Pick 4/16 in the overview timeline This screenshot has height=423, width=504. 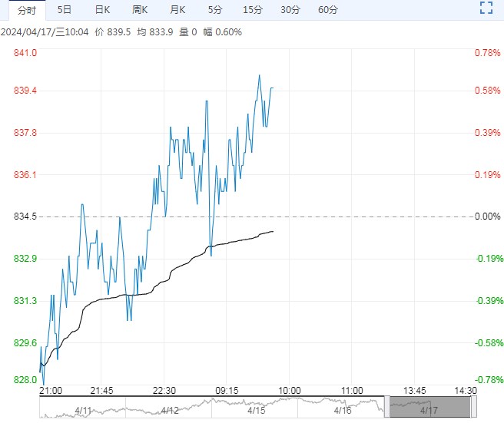click(343, 411)
